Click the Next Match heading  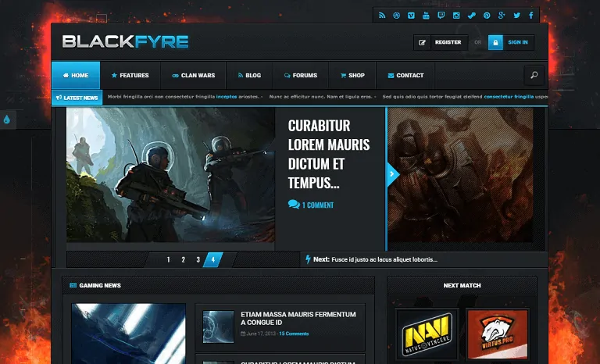(462, 286)
